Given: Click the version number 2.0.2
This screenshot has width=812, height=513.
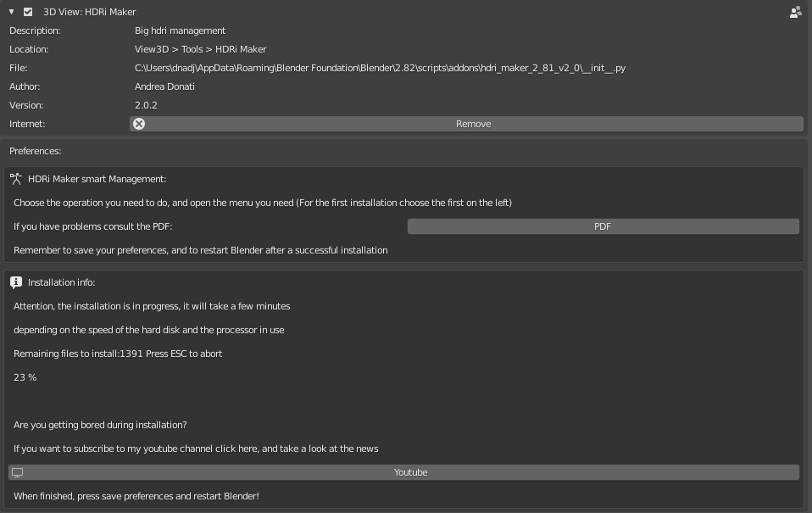Looking at the screenshot, I should (146, 105).
